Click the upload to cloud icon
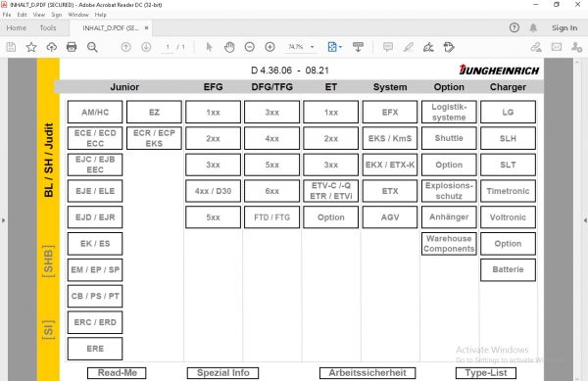Image resolution: width=588 pixels, height=381 pixels. pos(51,47)
